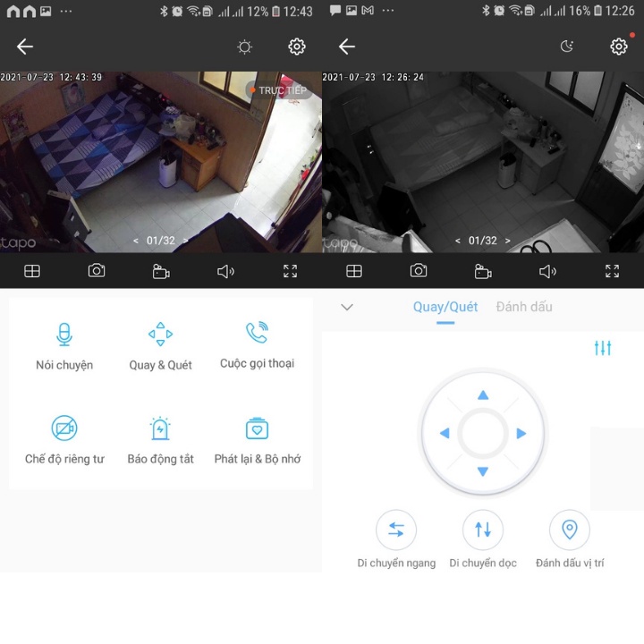Start a Cuộc gọi thoại voice call
The height and width of the screenshot is (644, 644).
257,333
